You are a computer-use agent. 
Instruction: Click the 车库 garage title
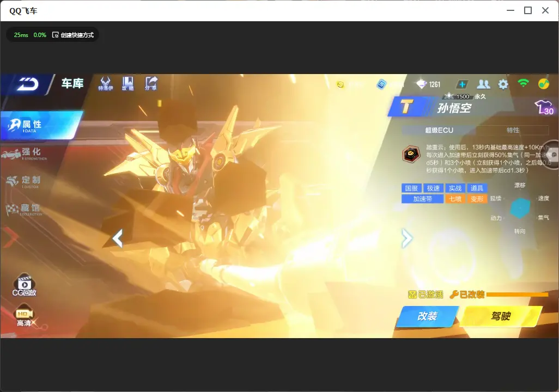point(72,83)
